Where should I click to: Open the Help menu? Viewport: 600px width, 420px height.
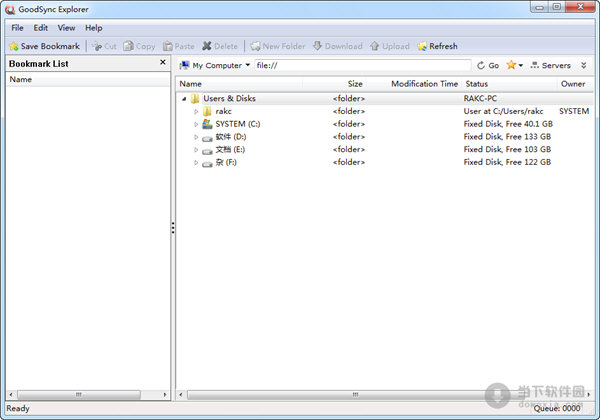94,28
